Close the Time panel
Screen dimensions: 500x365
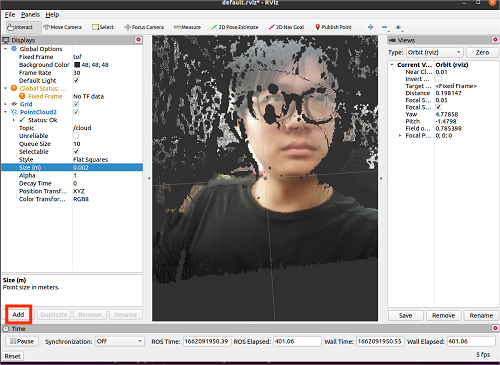point(495,328)
